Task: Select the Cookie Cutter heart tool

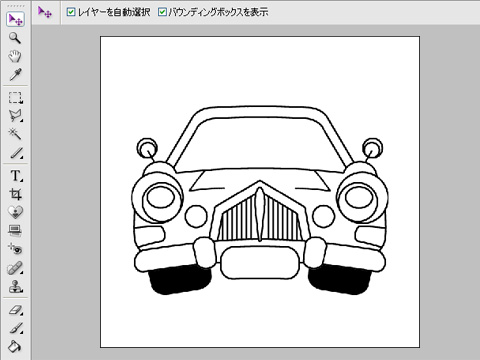Action: (x=15, y=212)
